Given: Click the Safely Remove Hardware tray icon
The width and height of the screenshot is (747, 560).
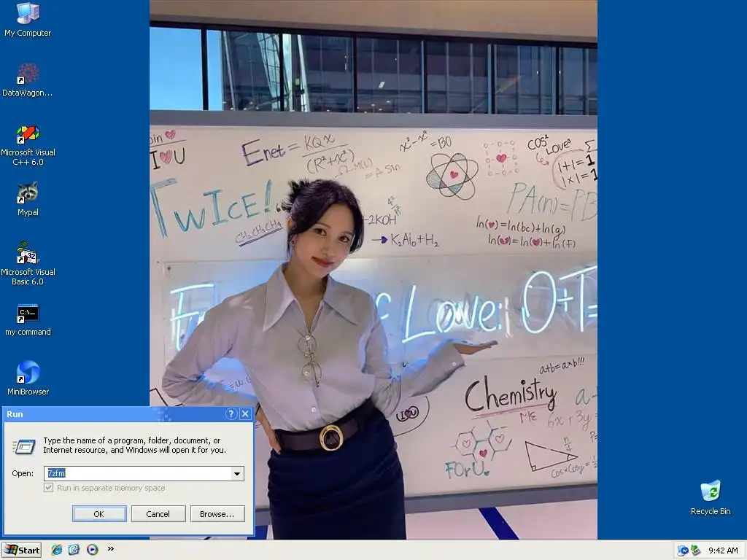Looking at the screenshot, I should coord(695,551).
